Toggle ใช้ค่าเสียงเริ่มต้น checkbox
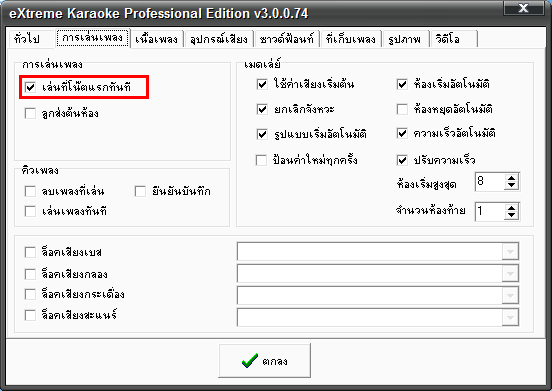552x391 pixels. click(262, 84)
